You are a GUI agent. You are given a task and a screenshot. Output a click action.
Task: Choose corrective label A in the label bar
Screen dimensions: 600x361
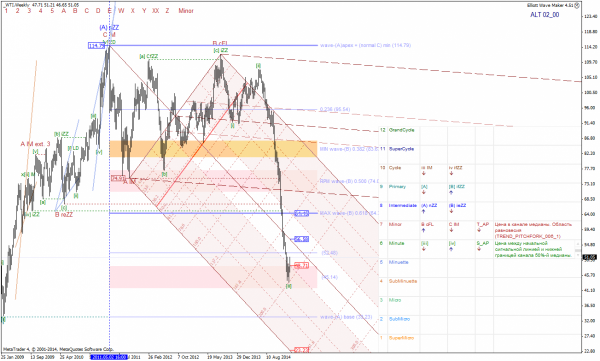tap(64, 11)
